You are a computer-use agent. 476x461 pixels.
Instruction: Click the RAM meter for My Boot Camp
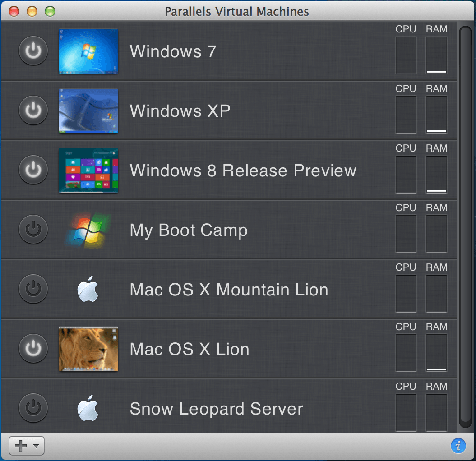coord(437,234)
